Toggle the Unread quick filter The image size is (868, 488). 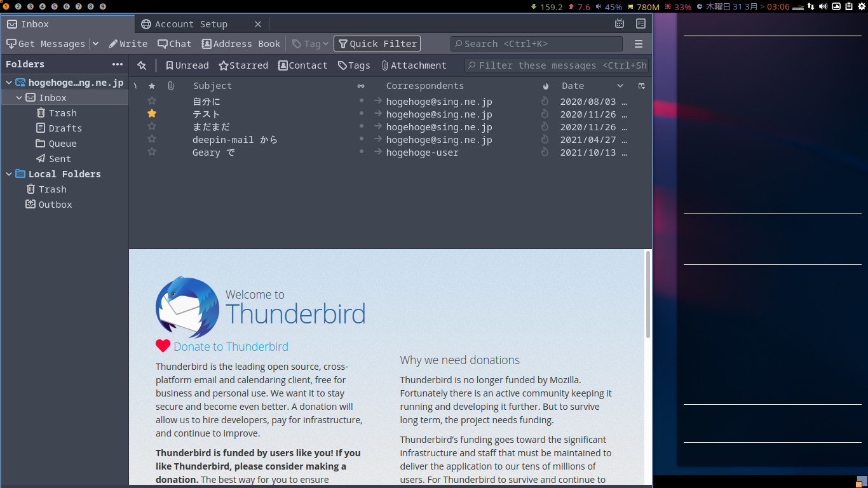point(187,65)
